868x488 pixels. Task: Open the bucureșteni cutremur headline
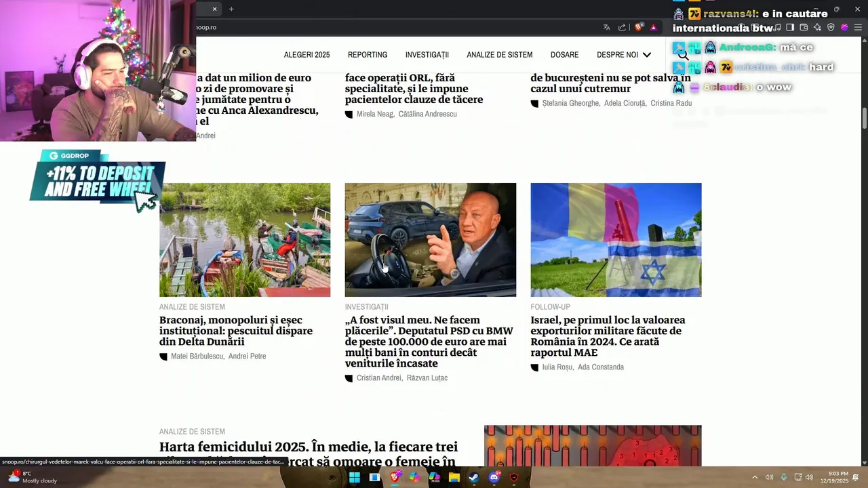point(610,83)
